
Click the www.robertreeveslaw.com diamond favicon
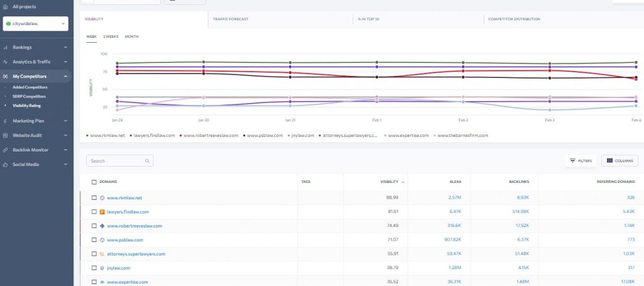(x=103, y=226)
